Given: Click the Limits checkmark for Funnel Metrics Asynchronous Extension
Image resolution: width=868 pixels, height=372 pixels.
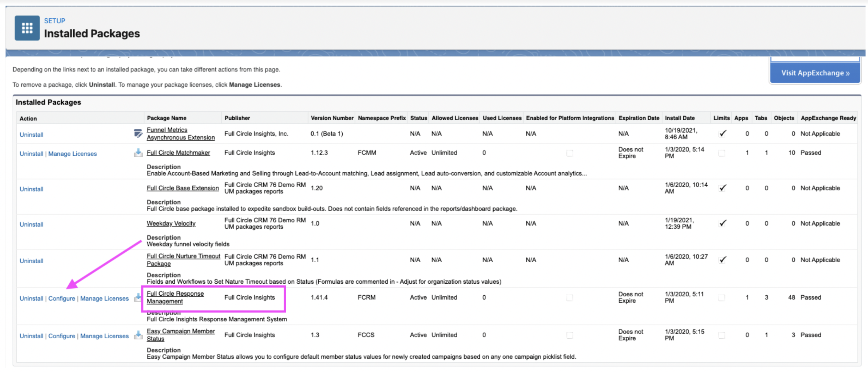Looking at the screenshot, I should tap(722, 134).
